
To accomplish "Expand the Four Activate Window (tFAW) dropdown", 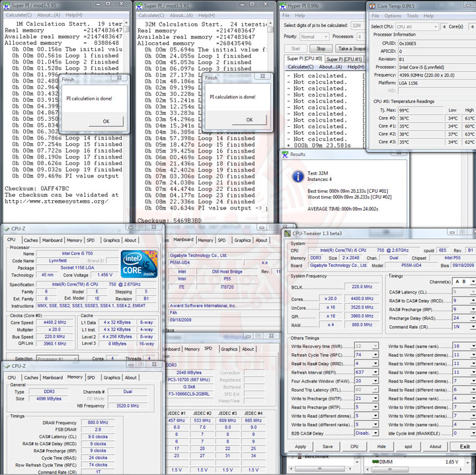I will [376, 381].
